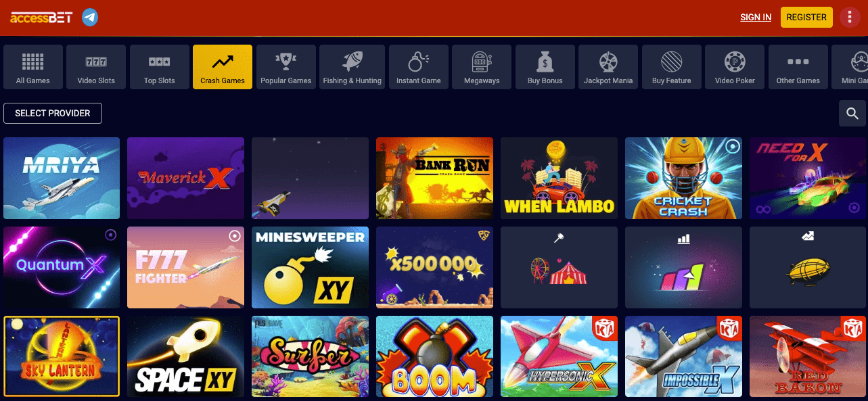Select the Popular Games trophy category
The height and width of the screenshot is (401, 868).
[x=286, y=67]
